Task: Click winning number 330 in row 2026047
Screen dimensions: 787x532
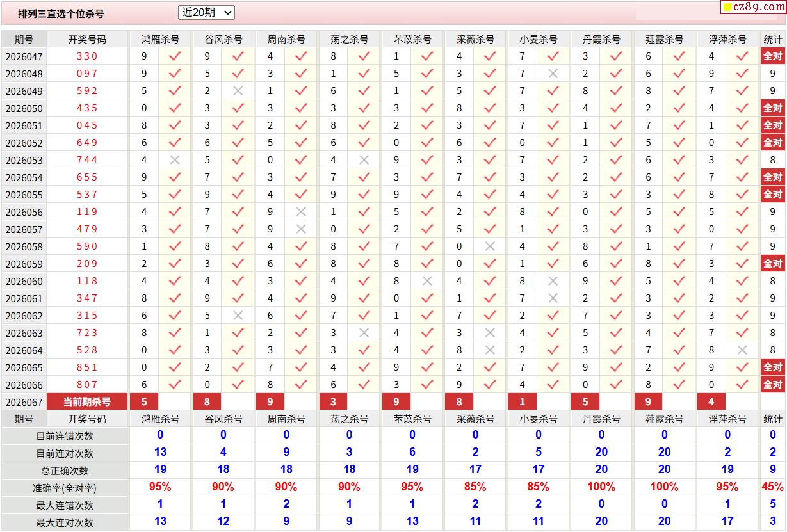Action: [87, 56]
